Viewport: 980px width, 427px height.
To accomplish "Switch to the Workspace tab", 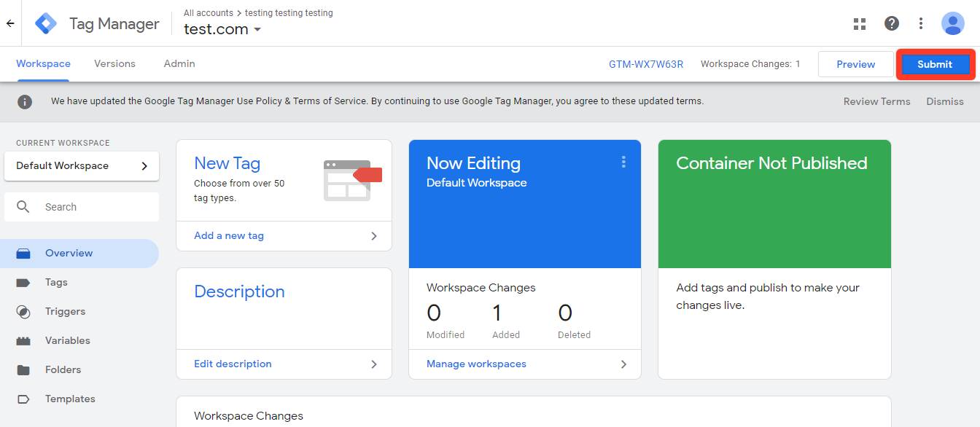I will pyautogui.click(x=43, y=64).
